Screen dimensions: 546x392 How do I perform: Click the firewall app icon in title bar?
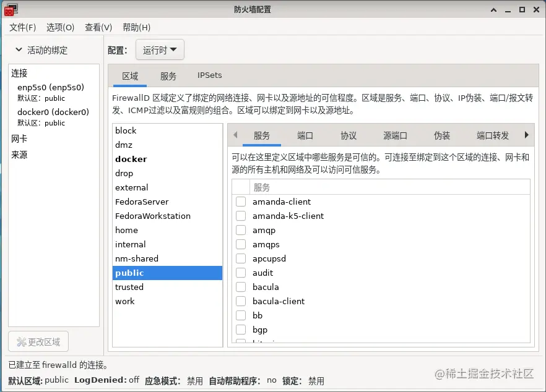pyautogui.click(x=11, y=10)
